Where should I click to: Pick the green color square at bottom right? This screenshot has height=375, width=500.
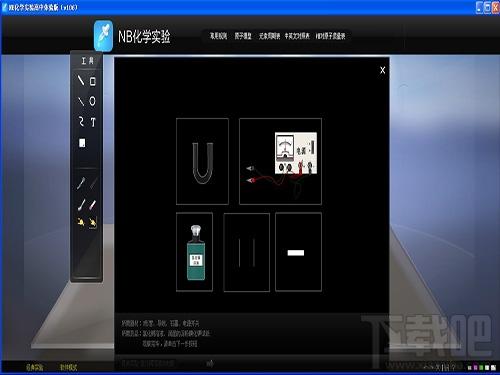point(481,368)
